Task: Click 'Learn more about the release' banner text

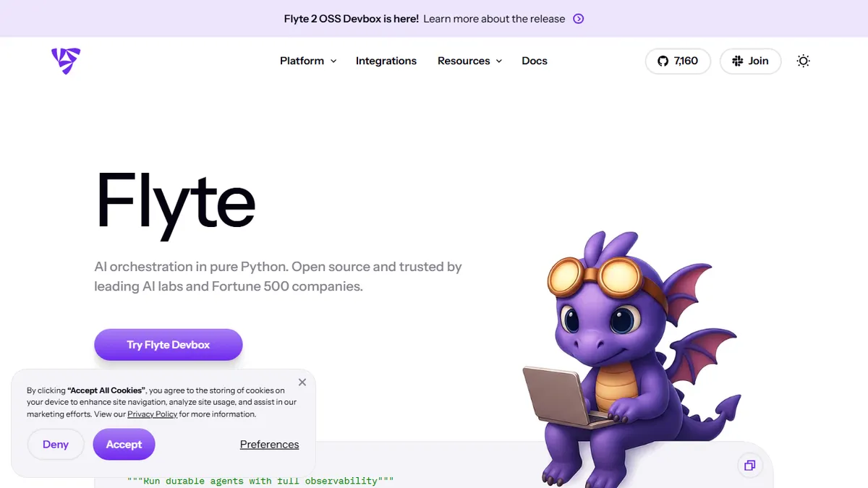Action: pyautogui.click(x=494, y=19)
